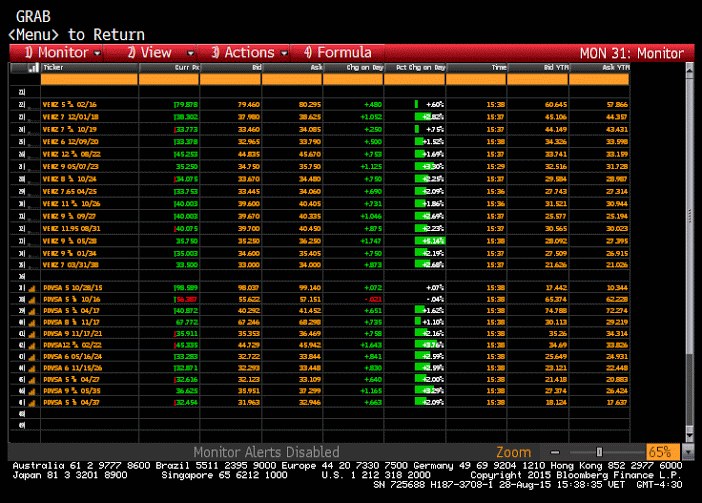
Task: Expand the Actions dropdown arrow
Action: 284,53
